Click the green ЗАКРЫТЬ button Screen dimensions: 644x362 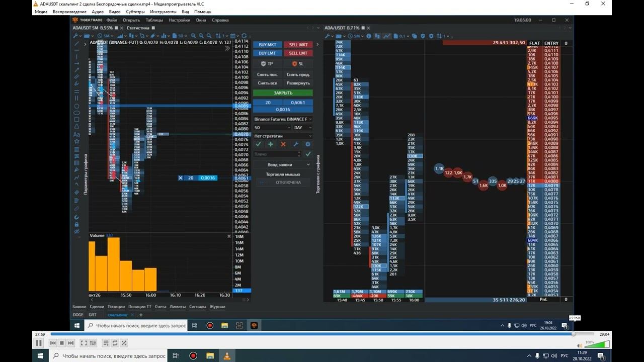click(283, 93)
